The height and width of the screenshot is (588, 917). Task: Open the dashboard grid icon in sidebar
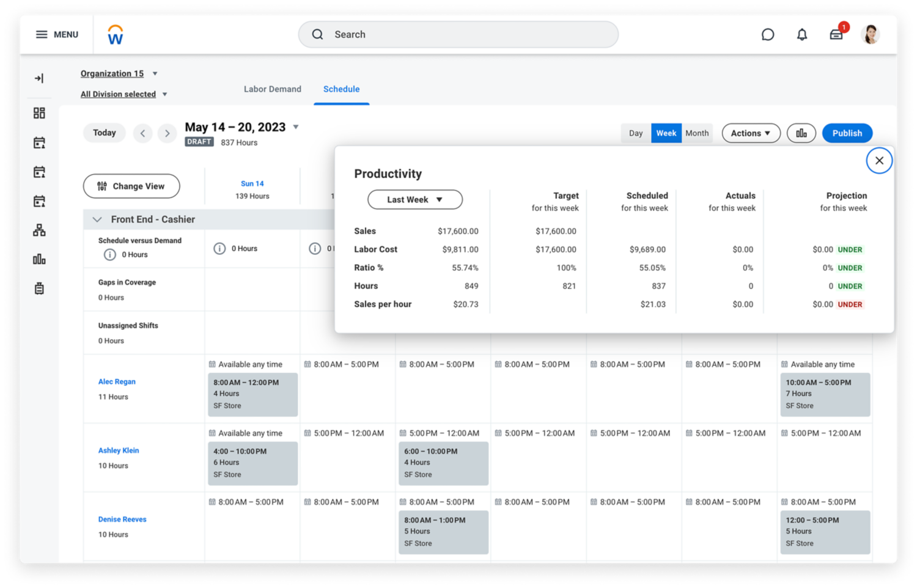click(39, 113)
